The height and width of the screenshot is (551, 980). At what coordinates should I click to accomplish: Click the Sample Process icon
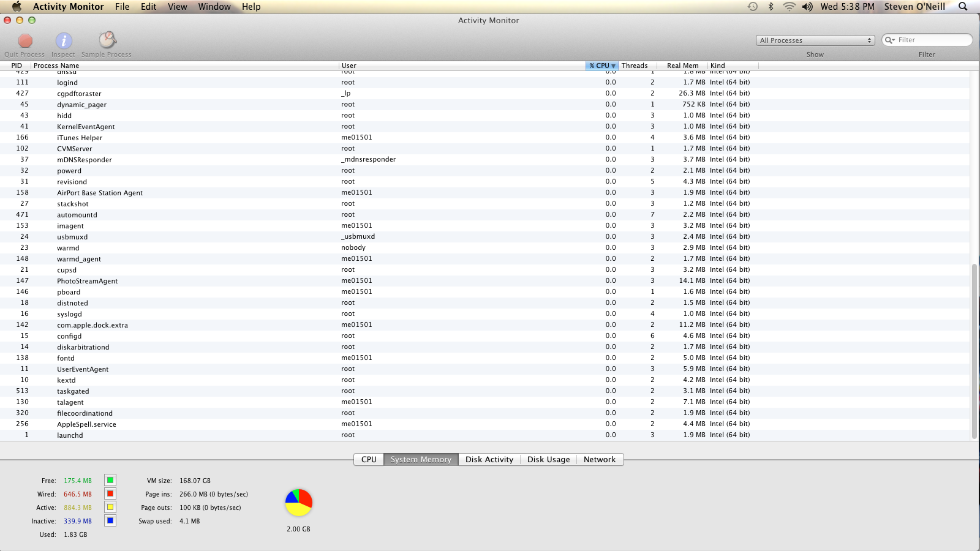(x=107, y=40)
